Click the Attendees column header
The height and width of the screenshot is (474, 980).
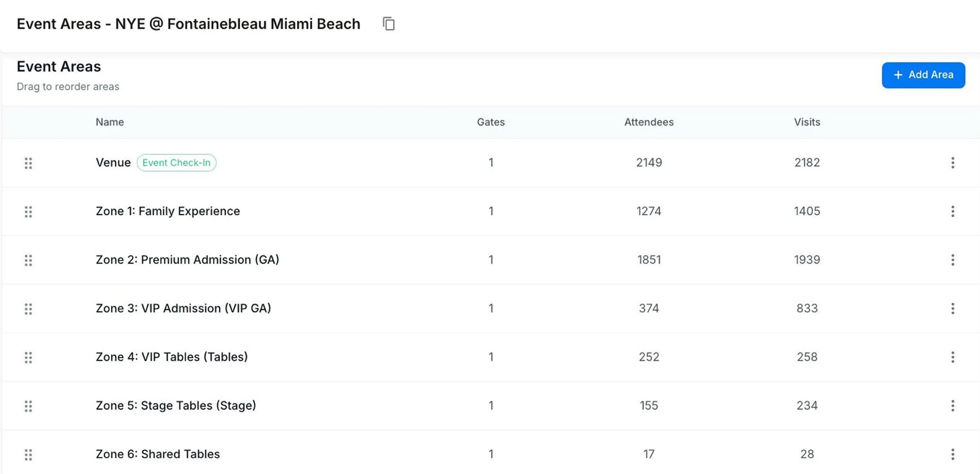coord(649,122)
